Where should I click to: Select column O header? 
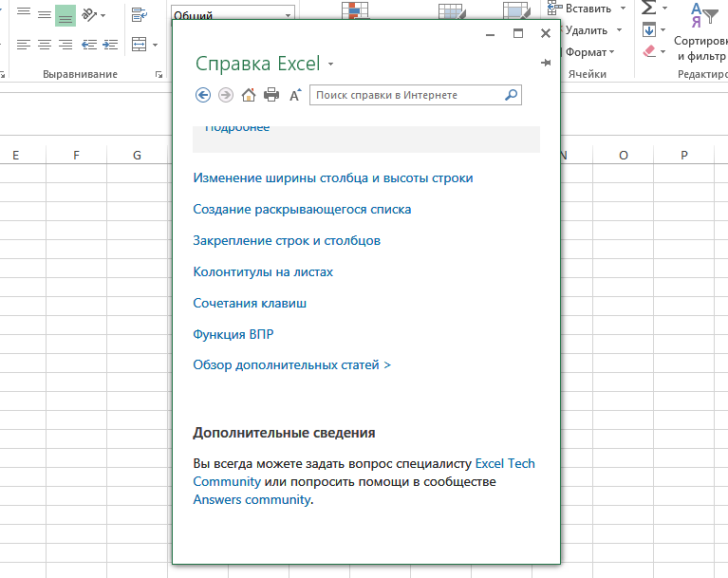623,155
